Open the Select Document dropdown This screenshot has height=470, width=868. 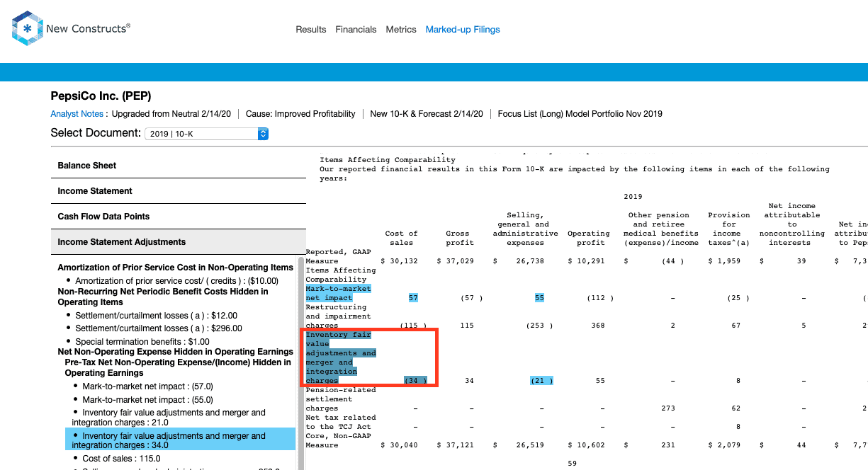coord(206,133)
